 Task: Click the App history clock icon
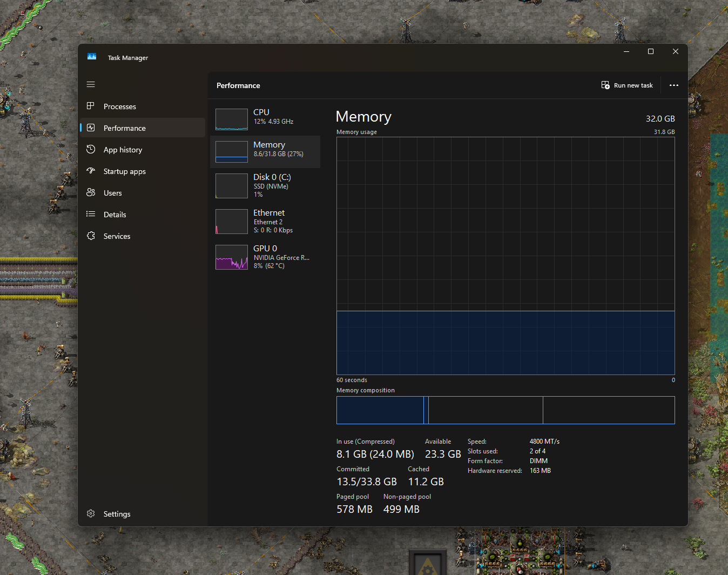click(91, 149)
